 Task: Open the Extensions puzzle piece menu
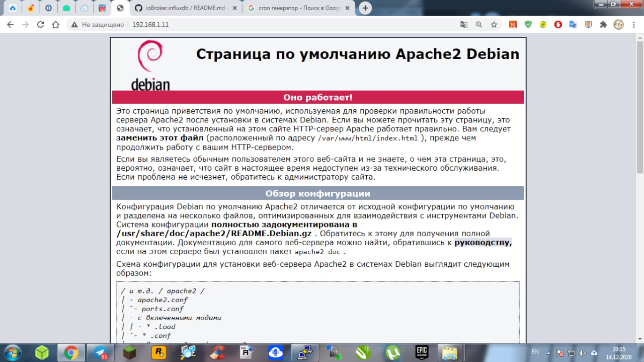click(x=603, y=24)
